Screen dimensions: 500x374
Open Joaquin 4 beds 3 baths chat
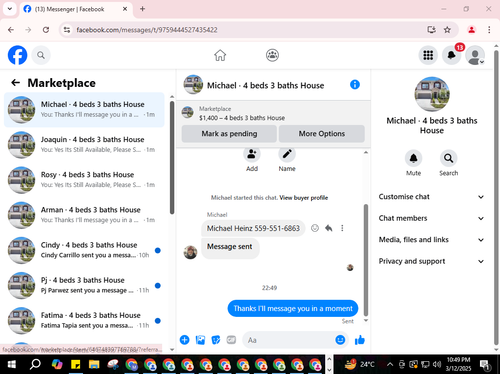click(84, 145)
